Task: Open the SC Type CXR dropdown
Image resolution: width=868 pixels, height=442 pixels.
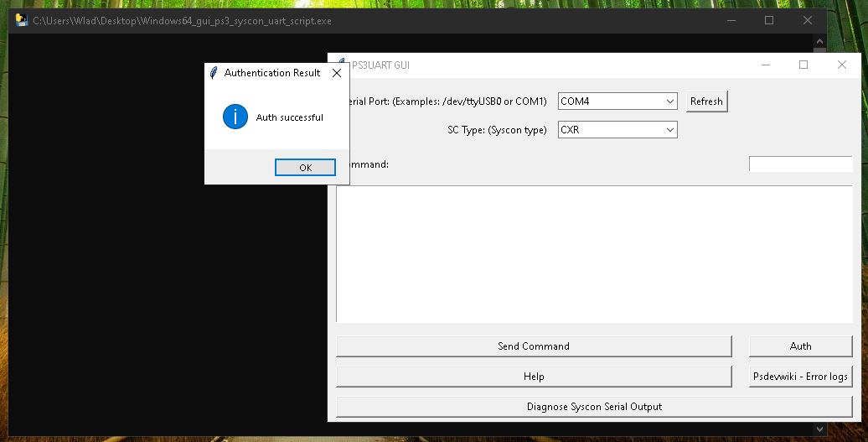Action: pyautogui.click(x=617, y=130)
